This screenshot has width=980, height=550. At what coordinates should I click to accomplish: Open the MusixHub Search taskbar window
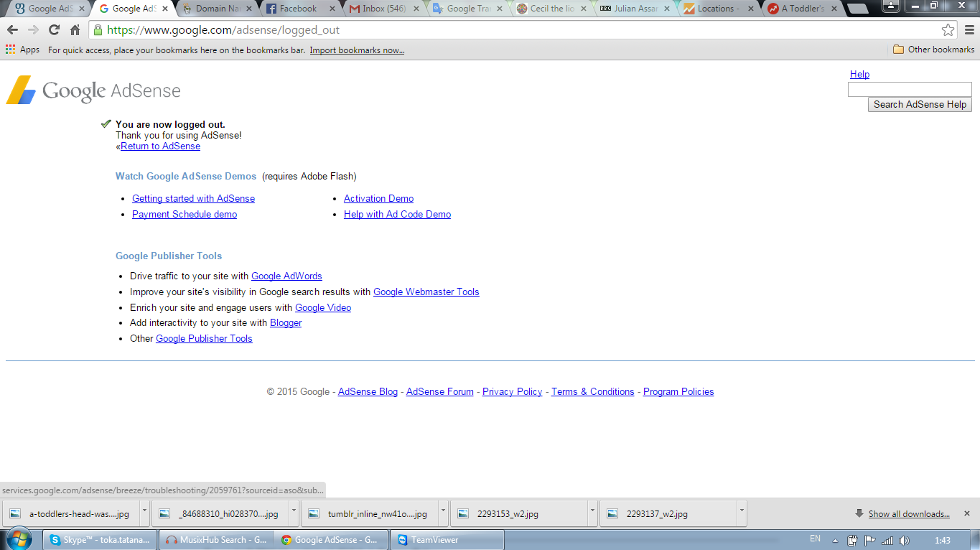coord(216,540)
